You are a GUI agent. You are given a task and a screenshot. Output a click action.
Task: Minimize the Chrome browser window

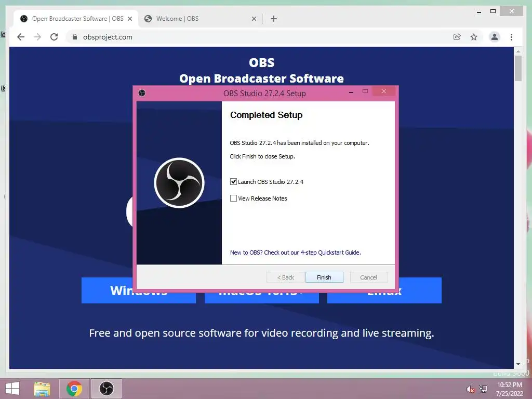(478, 11)
